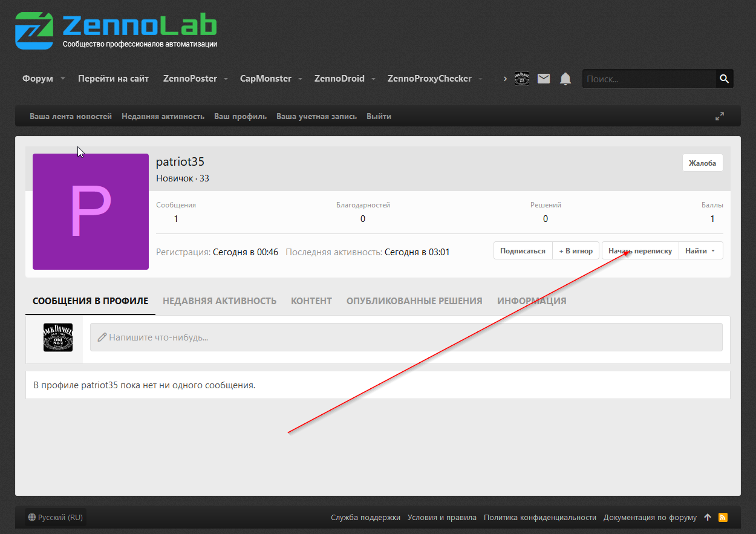Switch to Недавняя активность tab
Image resolution: width=756 pixels, height=534 pixels.
click(220, 301)
